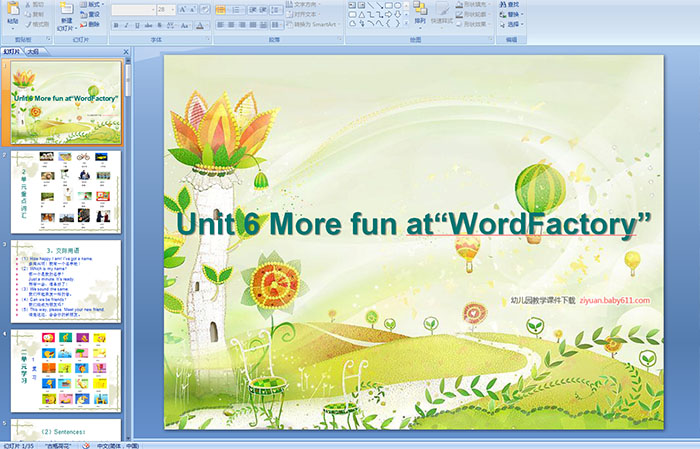The height and width of the screenshot is (449, 700).
Task: Select the Right Arrow shape
Action: pyautogui.click(x=388, y=14)
